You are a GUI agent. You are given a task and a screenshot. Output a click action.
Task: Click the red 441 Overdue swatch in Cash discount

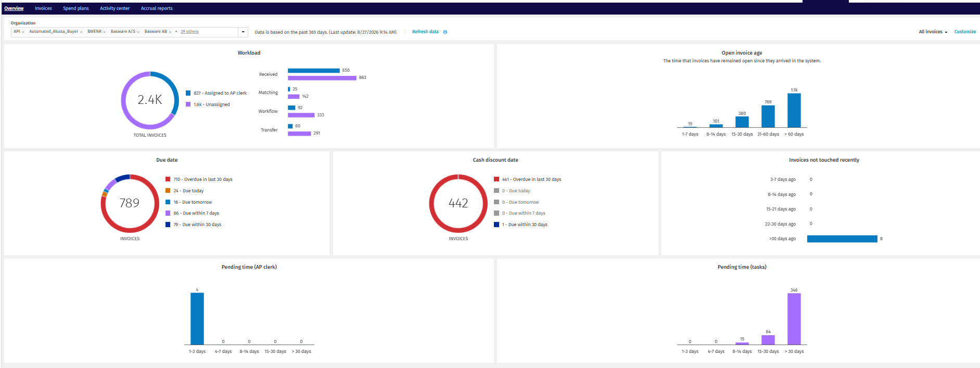click(497, 179)
